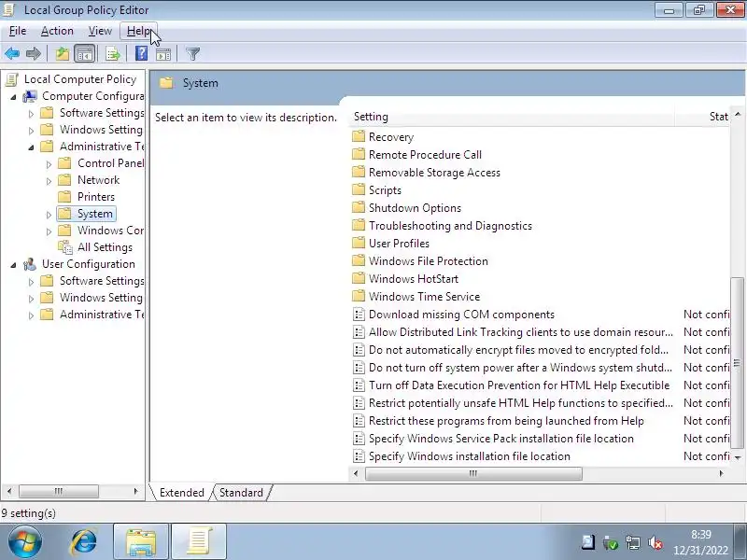The width and height of the screenshot is (747, 560).
Task: Select the Recovery folder icon
Action: pyautogui.click(x=359, y=137)
